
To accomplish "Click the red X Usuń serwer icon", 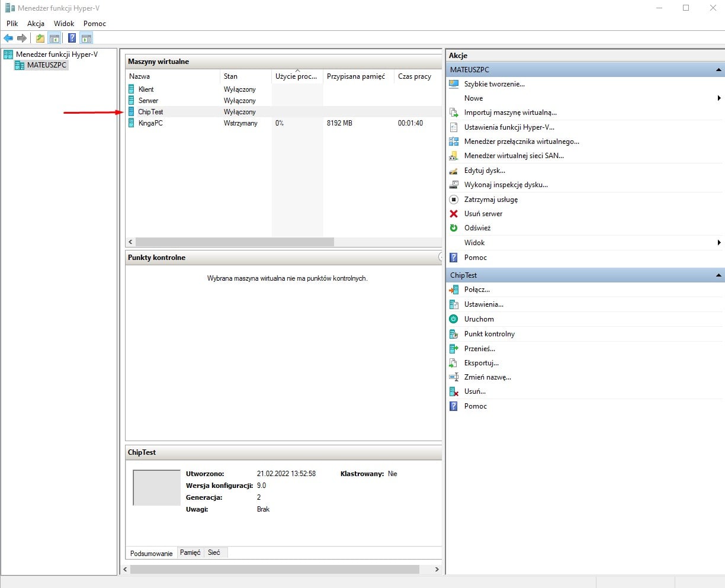I will pyautogui.click(x=454, y=214).
